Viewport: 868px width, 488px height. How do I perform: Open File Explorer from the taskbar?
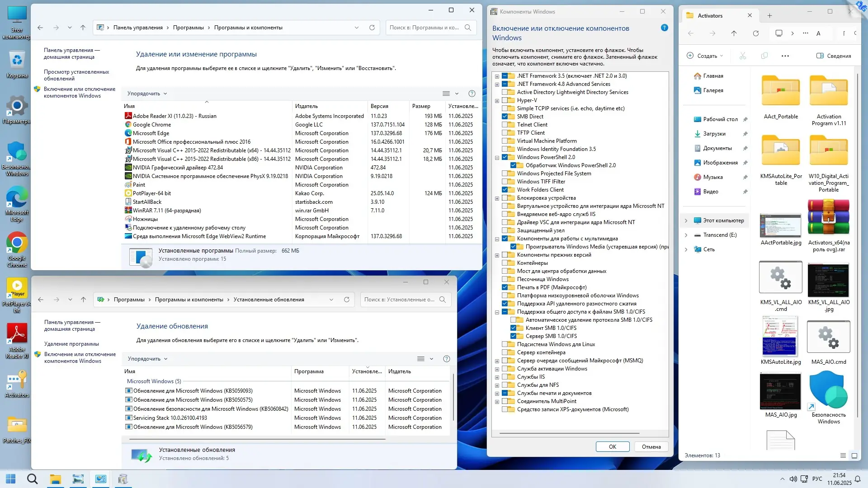click(x=55, y=479)
